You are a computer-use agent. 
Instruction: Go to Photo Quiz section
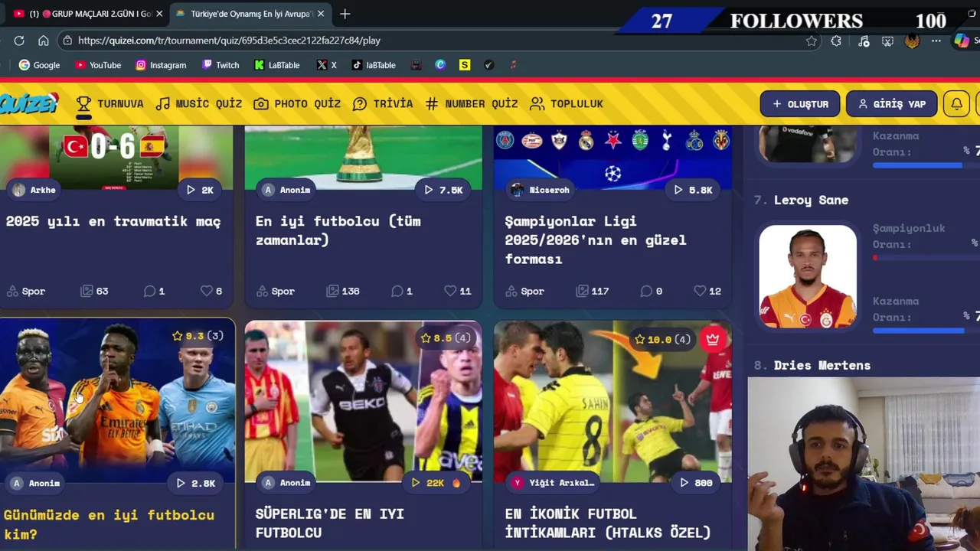click(297, 104)
